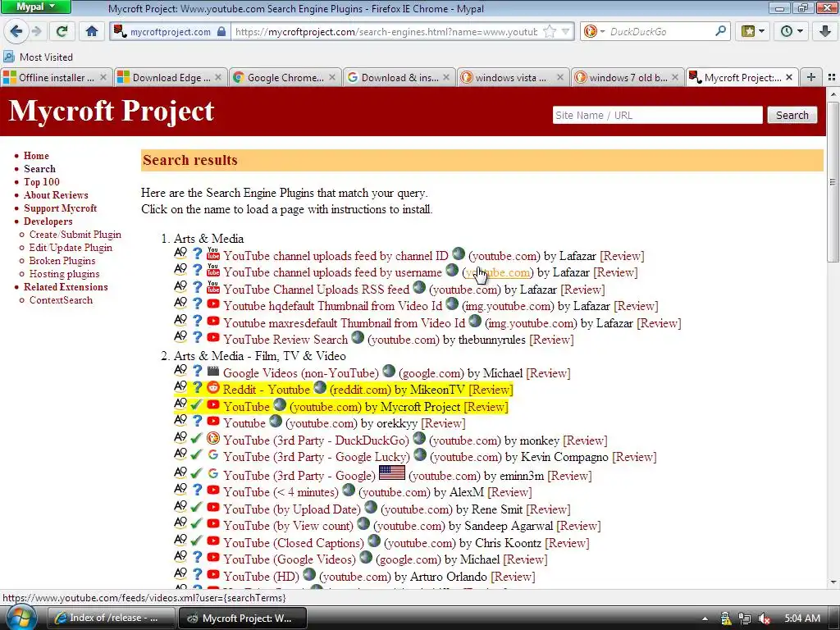840x630 pixels.
Task: Open the Broken Plugins sidebar link
Action: click(x=62, y=261)
